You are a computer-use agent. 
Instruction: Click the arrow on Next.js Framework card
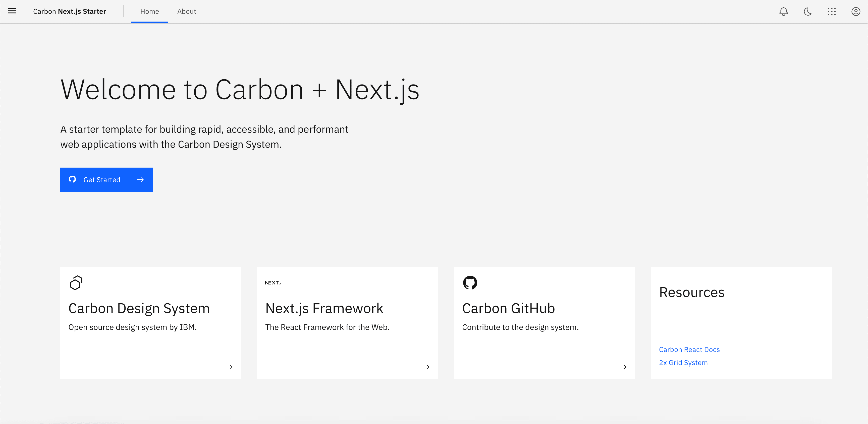426,367
